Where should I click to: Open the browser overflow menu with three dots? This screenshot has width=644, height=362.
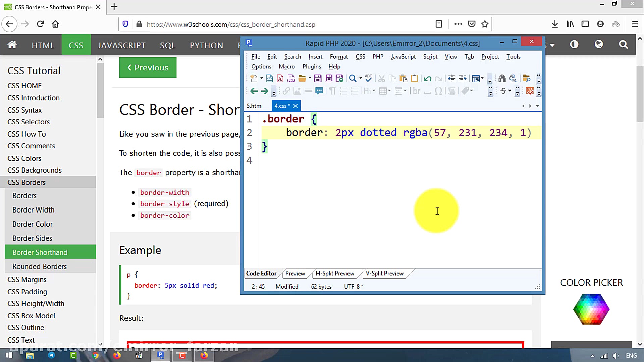(x=458, y=24)
